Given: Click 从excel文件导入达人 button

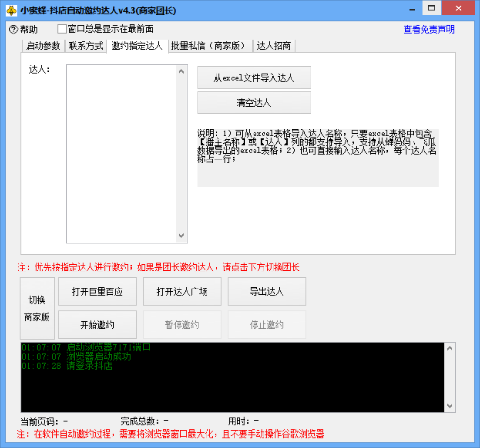Looking at the screenshot, I should (x=254, y=78).
